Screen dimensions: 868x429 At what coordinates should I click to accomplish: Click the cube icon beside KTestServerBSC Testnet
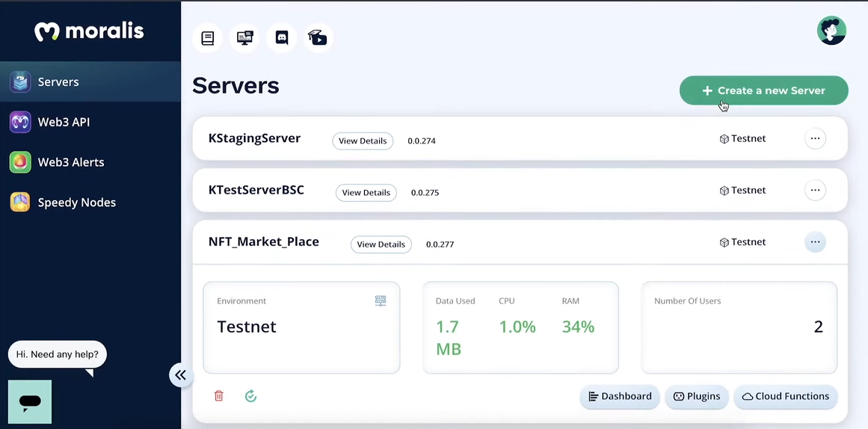[x=724, y=191]
